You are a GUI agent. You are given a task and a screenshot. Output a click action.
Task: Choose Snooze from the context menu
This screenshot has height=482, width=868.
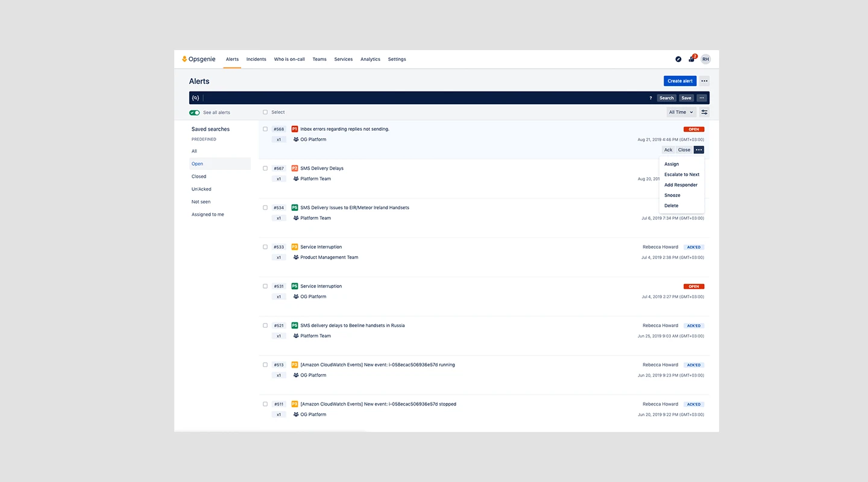(672, 195)
